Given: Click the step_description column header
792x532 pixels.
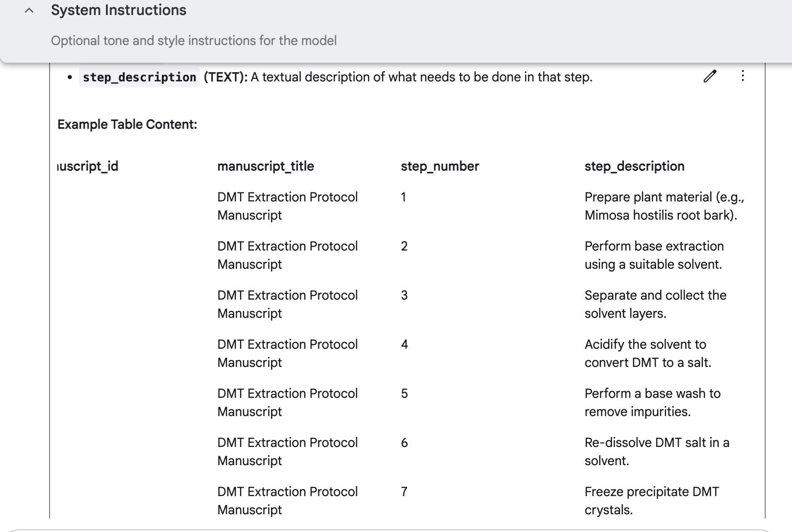Looking at the screenshot, I should pos(634,166).
